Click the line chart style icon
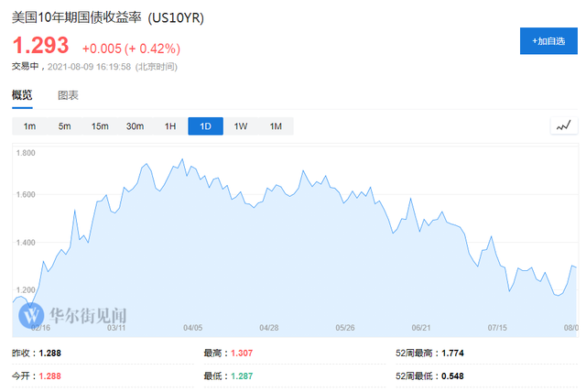Screen dimensions: 586x392 564,125
